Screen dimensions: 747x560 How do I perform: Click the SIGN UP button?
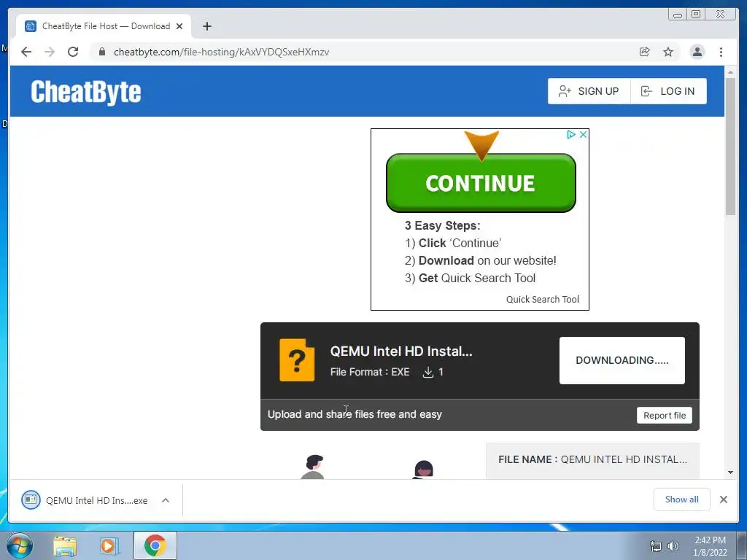(589, 91)
